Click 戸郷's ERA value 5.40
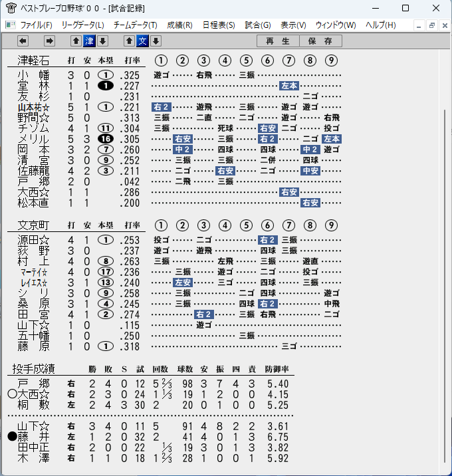Image resolution: width=452 pixels, height=476 pixels. click(277, 384)
